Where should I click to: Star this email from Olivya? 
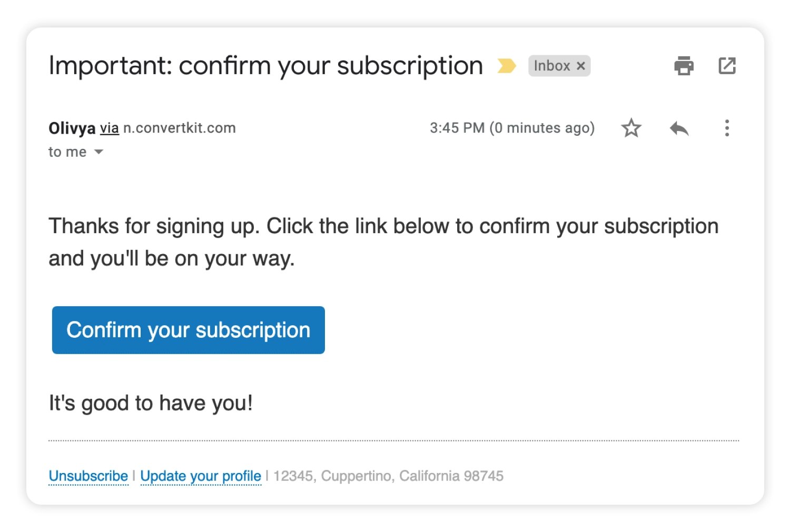click(x=631, y=128)
